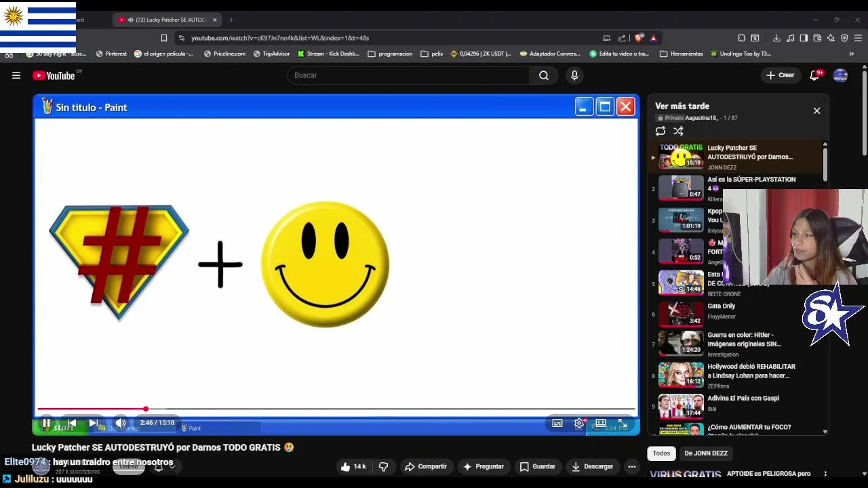Open player settings gear
Image resolution: width=868 pixels, height=488 pixels.
[x=579, y=423]
